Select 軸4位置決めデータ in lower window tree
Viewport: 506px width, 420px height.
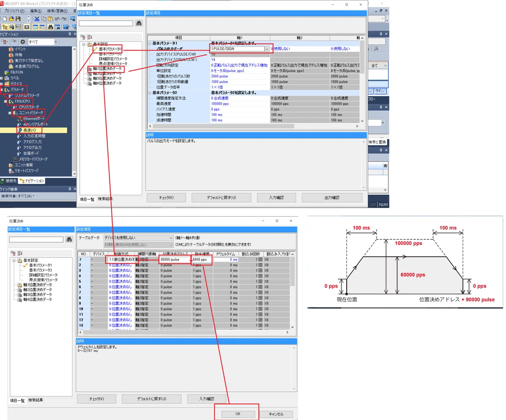(x=37, y=299)
